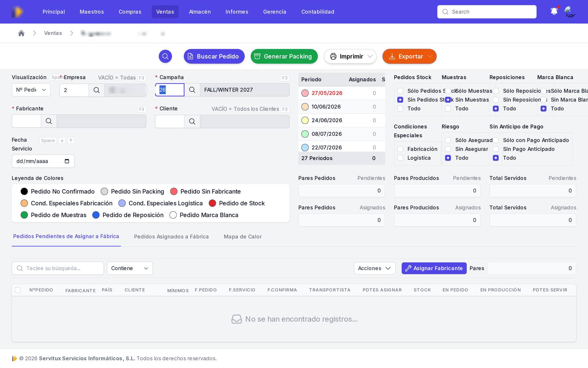Screen dimensions: 588x368
Task: Switch to Mapa de Calor tab
Action: point(243,237)
